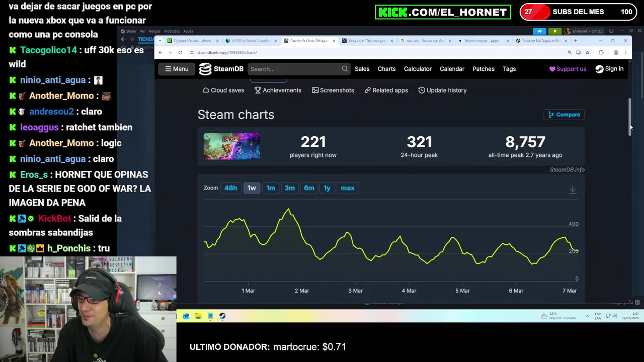
Task: Show hidden system tray icons
Action: [587, 316]
